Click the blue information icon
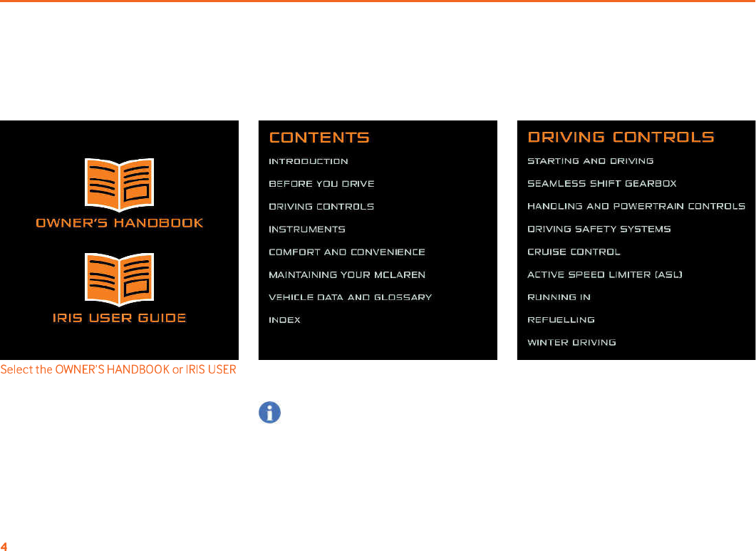Viewport: 756px width, 551px height. pos(269,413)
